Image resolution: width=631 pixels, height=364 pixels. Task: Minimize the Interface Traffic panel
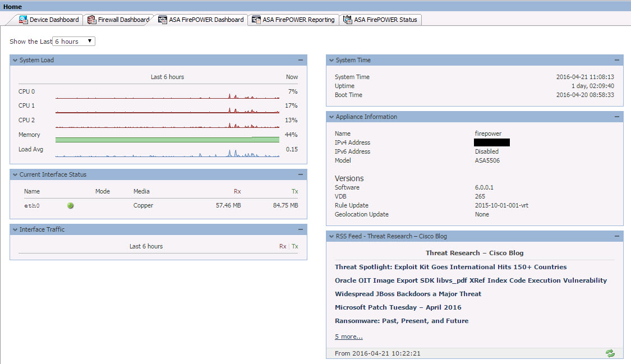tap(301, 229)
